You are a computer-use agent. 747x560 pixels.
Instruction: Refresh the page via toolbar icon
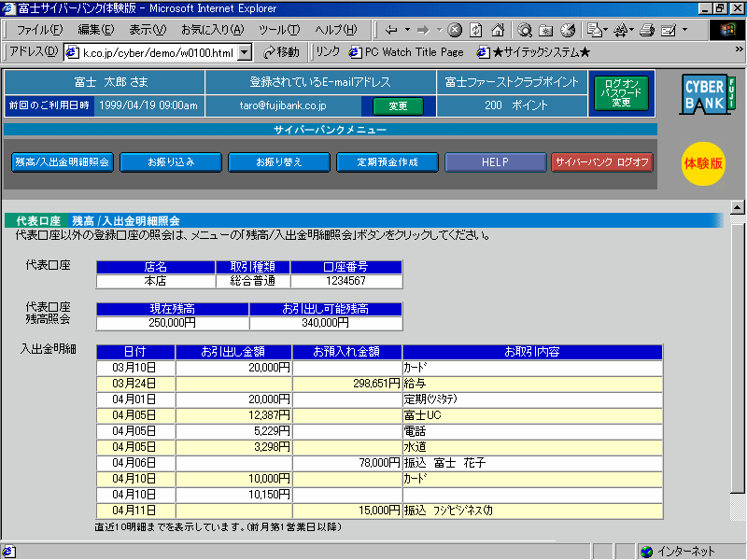pos(476,31)
